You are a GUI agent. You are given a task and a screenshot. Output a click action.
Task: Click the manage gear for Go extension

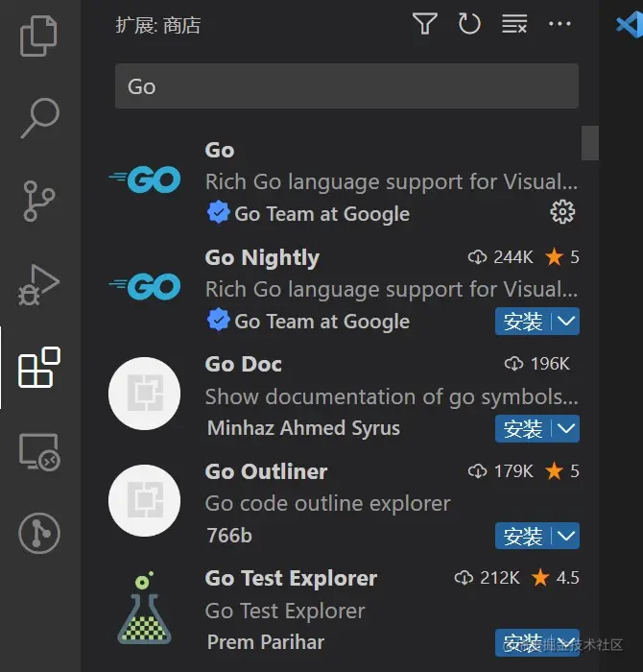(x=562, y=212)
